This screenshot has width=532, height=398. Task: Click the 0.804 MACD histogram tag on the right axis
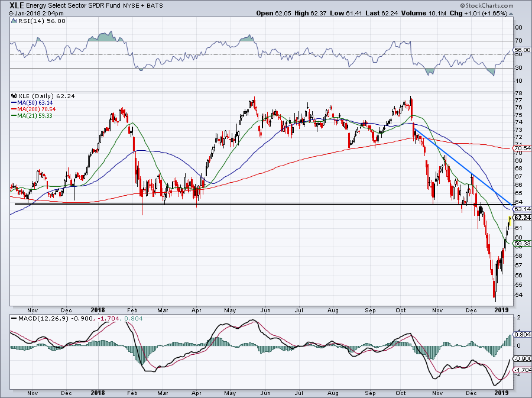(x=523, y=334)
